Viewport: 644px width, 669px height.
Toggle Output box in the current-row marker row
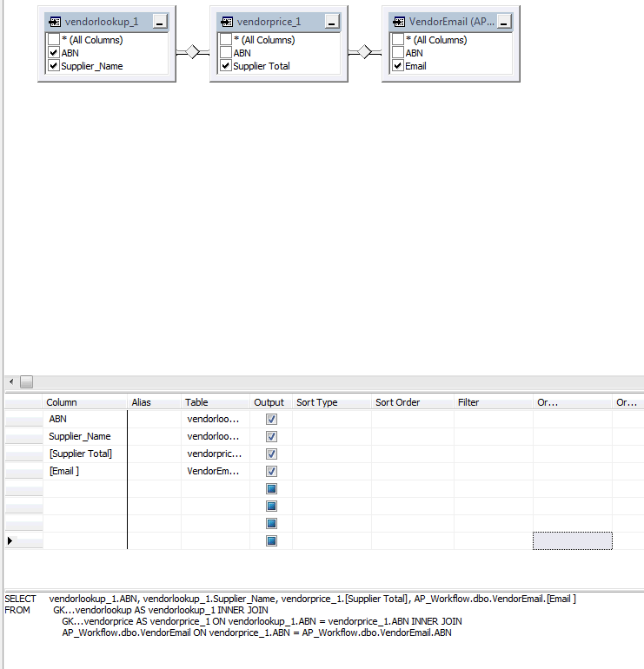point(271,541)
